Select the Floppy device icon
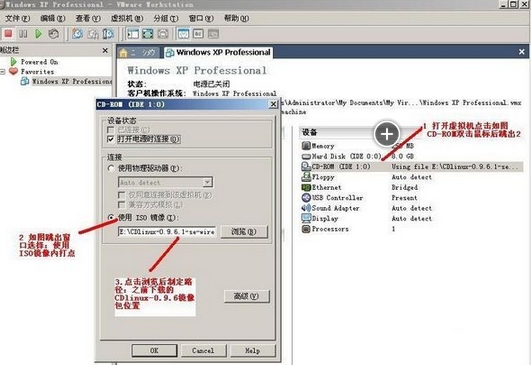 click(x=306, y=176)
